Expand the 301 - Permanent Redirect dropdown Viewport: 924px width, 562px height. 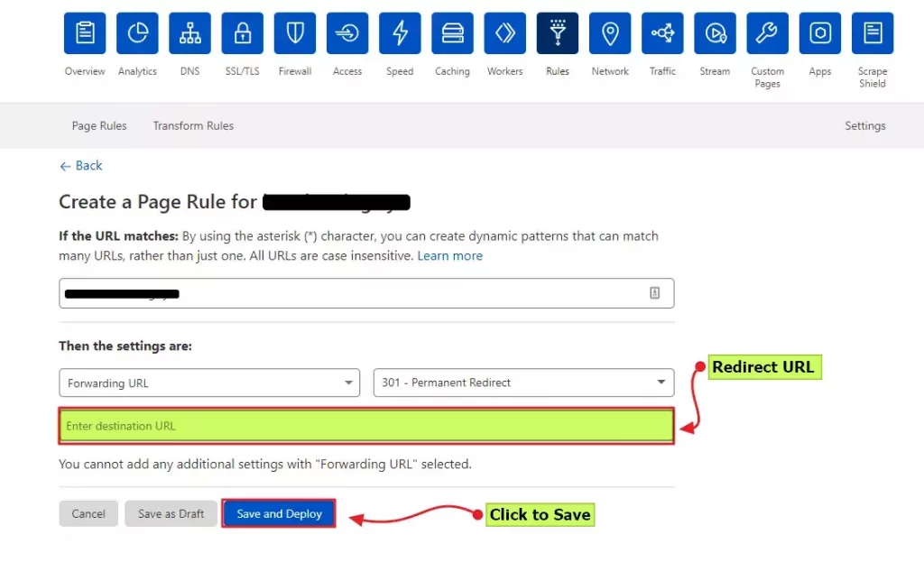click(524, 382)
